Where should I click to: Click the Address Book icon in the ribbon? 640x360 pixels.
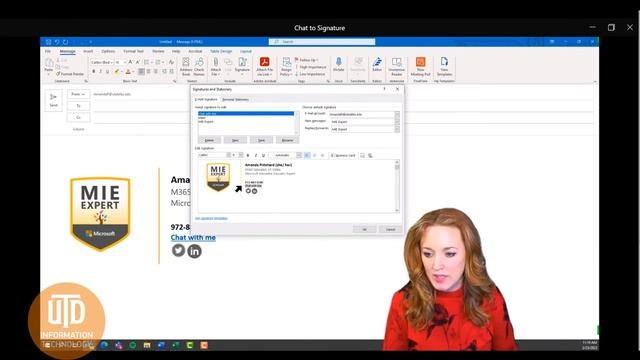(x=186, y=67)
